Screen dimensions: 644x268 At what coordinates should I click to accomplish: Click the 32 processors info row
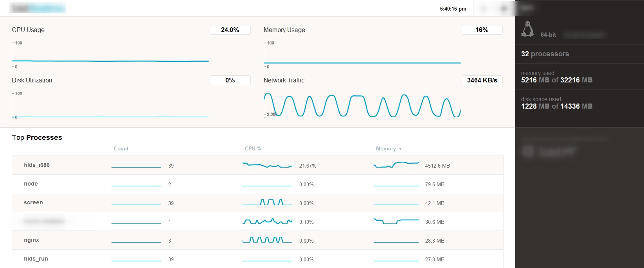click(579, 54)
